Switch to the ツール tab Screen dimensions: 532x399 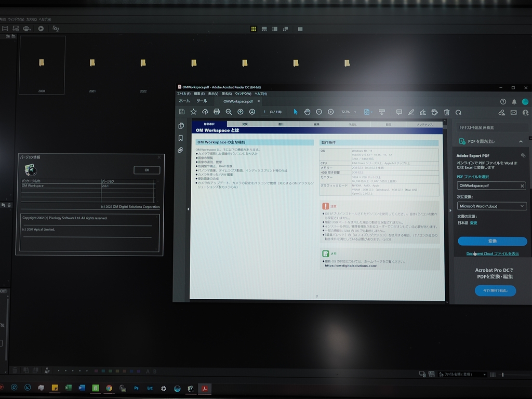click(x=202, y=101)
